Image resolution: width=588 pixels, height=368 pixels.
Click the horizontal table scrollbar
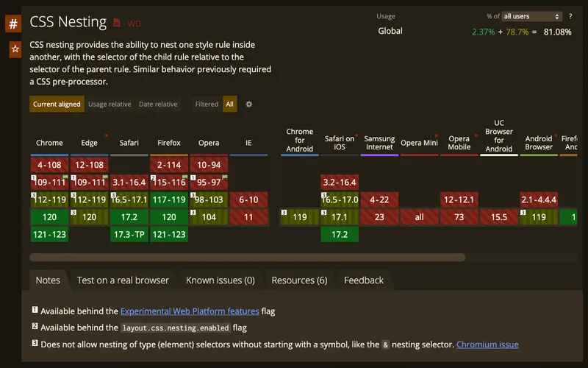[248, 257]
